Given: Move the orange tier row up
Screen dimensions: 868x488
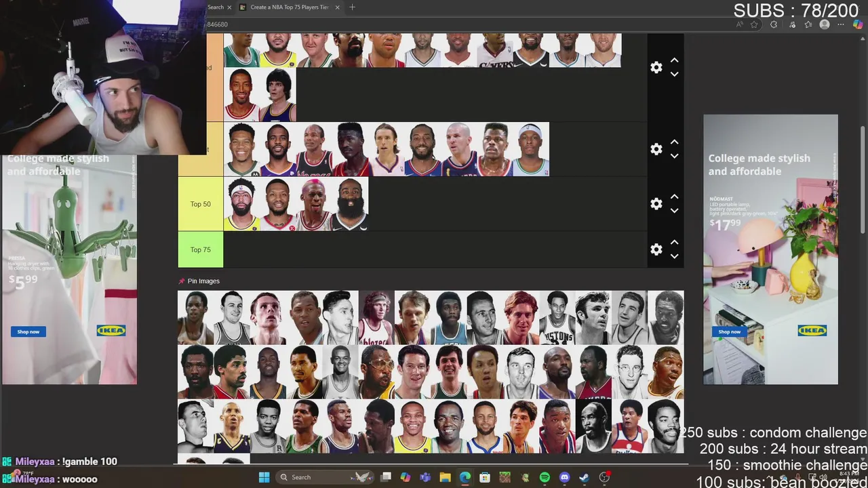Looking at the screenshot, I should click(x=674, y=60).
